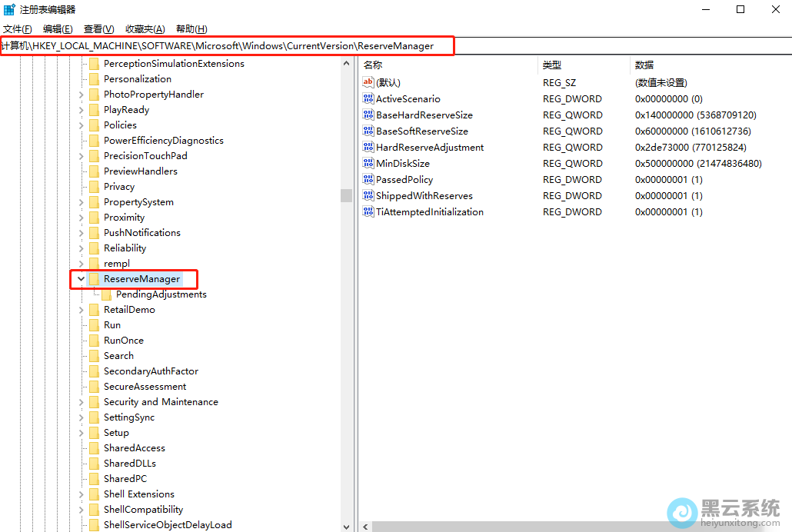Select the (默认) string value icon
Screen dimensions: 792x532
(368, 82)
